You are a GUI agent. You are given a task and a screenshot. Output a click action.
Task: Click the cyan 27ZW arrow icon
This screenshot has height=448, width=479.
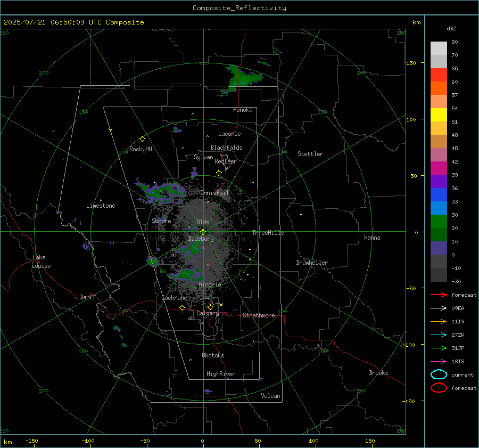click(x=439, y=335)
